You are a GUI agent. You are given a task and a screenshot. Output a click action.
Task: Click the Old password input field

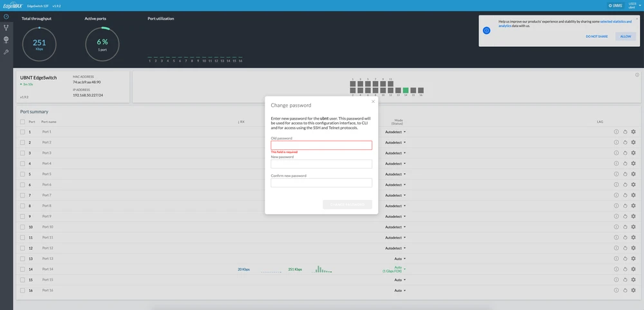pyautogui.click(x=321, y=145)
